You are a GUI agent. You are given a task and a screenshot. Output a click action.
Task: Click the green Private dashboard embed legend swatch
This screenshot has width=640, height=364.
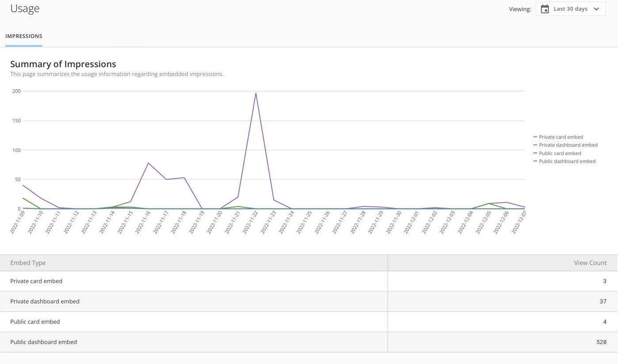tap(535, 145)
